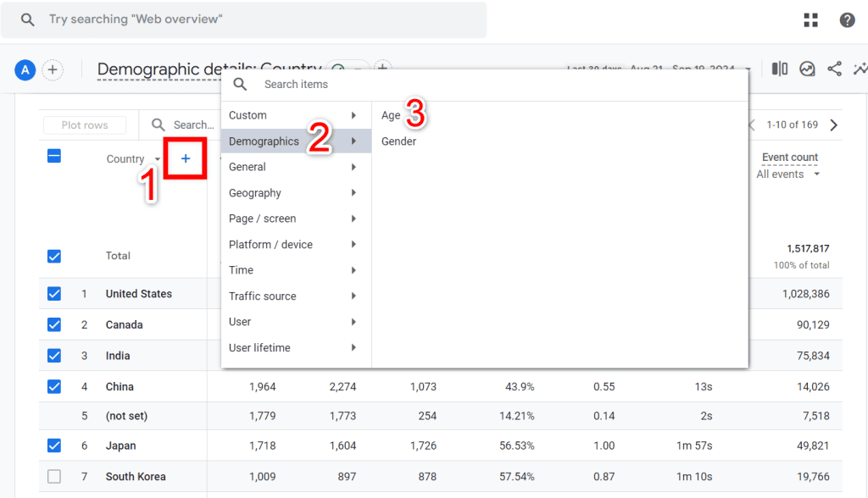Open the help question mark icon
This screenshot has width=868, height=498.
(x=847, y=20)
